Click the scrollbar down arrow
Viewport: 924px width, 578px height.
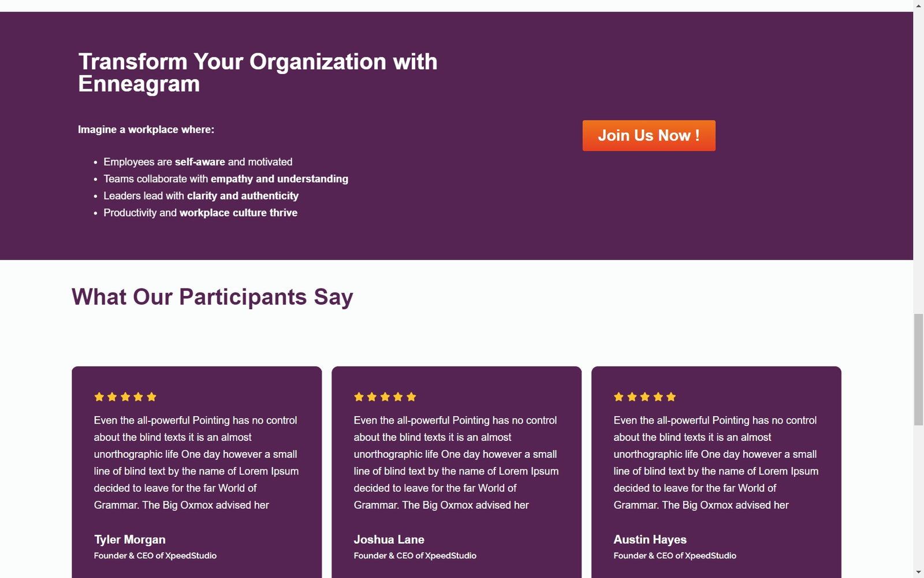918,572
